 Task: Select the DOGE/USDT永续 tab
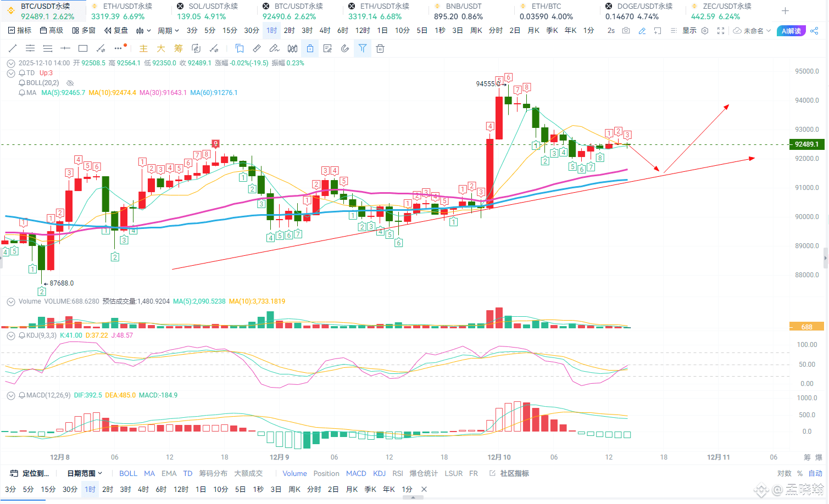pyautogui.click(x=643, y=11)
